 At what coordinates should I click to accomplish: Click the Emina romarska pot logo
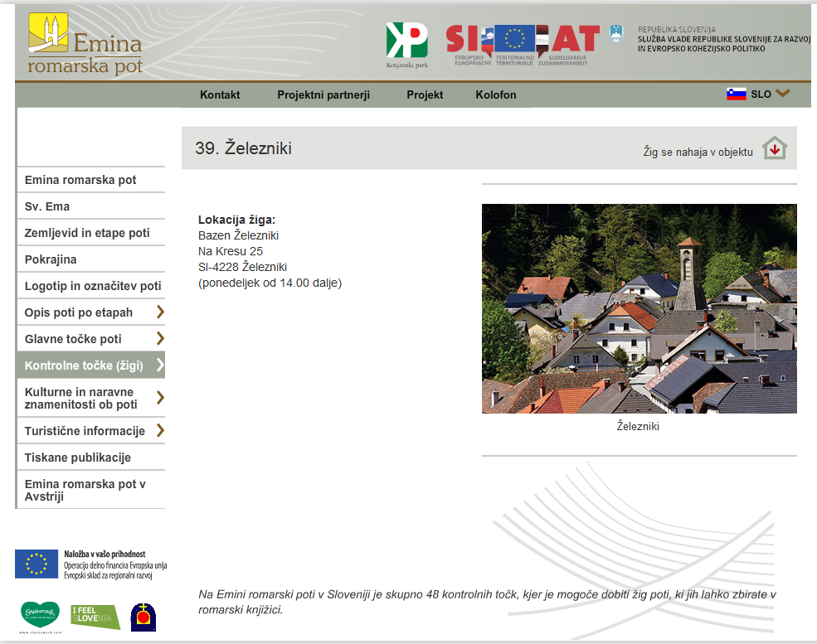85,44
